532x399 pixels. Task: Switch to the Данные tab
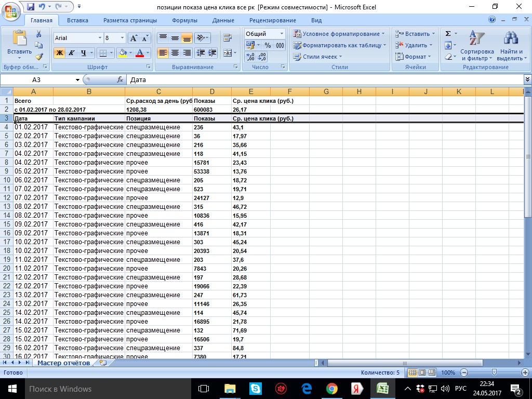tap(223, 20)
